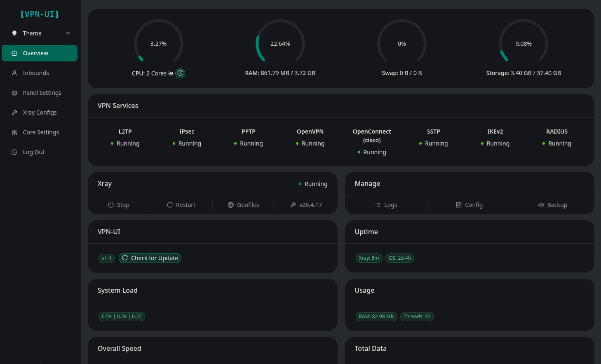
Task: Click the Theme lightbulb icon
Action: click(14, 33)
